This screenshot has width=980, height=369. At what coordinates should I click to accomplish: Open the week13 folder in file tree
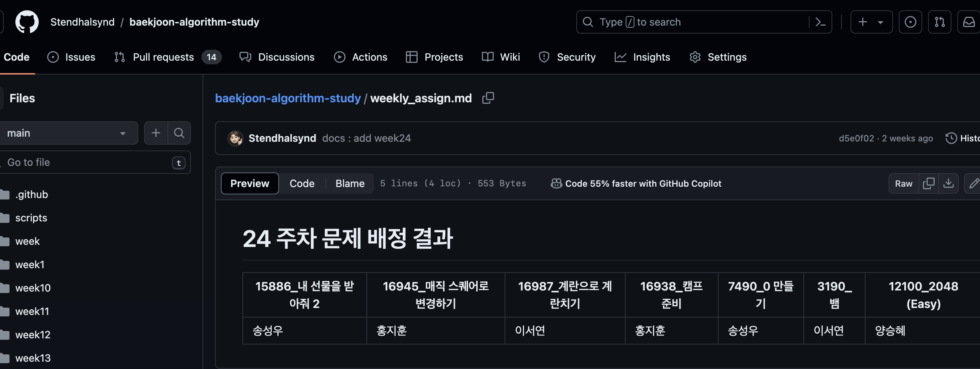(33, 358)
